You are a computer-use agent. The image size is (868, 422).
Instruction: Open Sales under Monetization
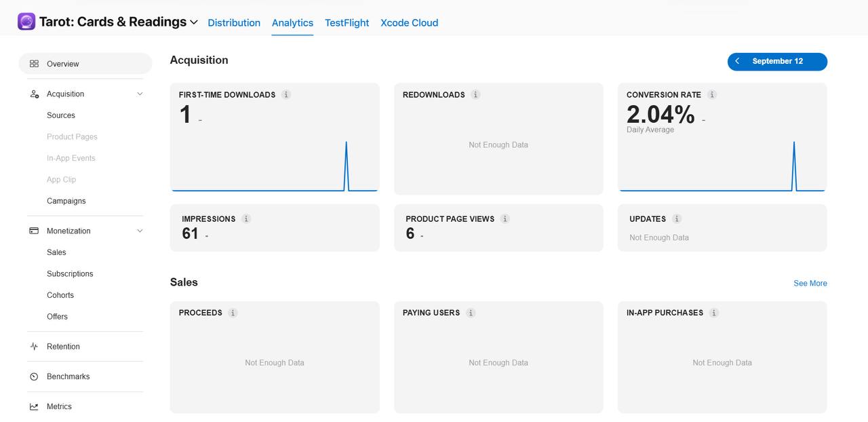coord(56,252)
